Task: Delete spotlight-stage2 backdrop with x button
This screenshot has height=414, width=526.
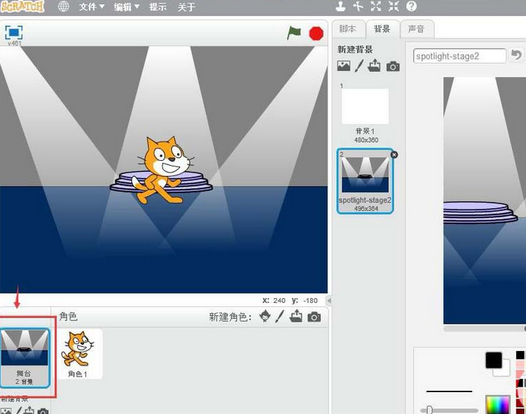Action: [394, 155]
